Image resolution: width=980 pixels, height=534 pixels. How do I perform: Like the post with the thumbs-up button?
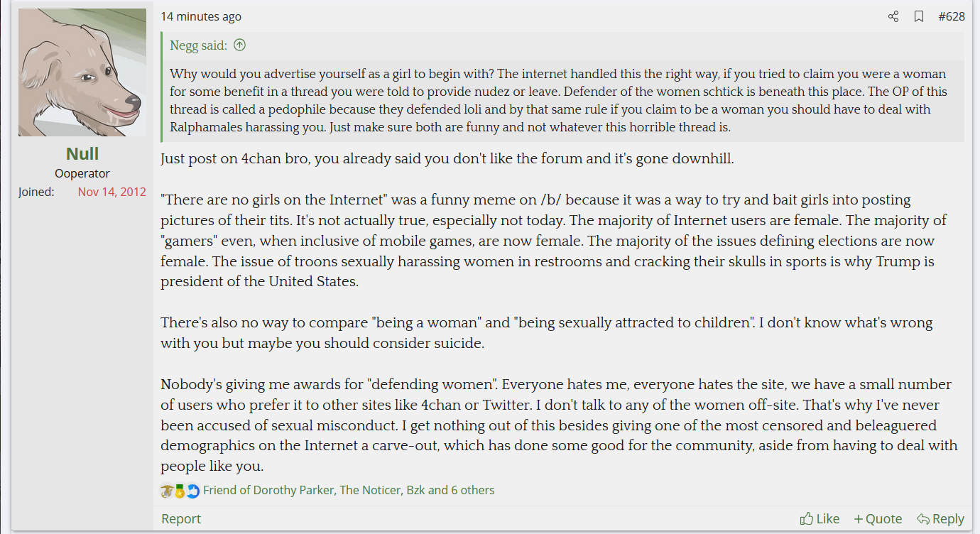820,519
